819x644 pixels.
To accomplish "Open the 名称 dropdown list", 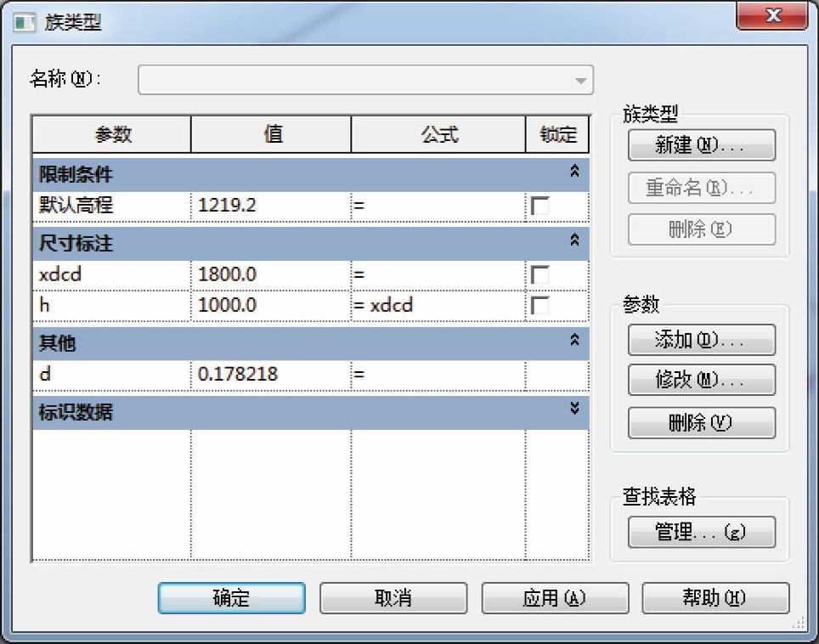I will [x=580, y=81].
